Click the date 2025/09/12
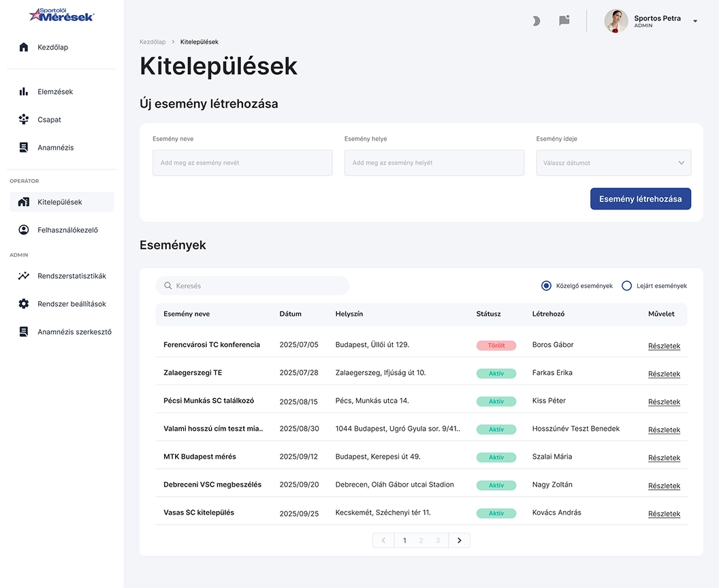The height and width of the screenshot is (588, 719). tap(298, 457)
